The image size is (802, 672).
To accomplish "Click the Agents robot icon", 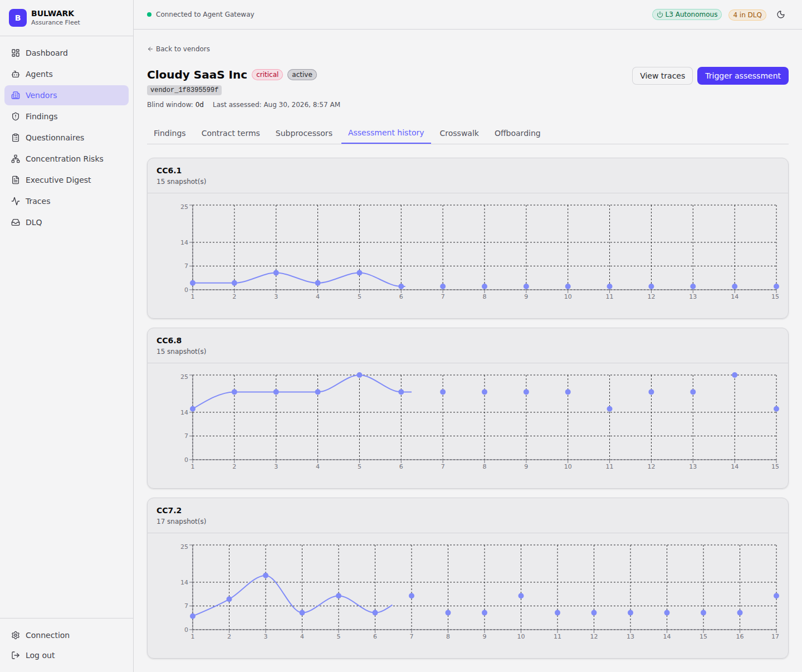I will point(16,74).
